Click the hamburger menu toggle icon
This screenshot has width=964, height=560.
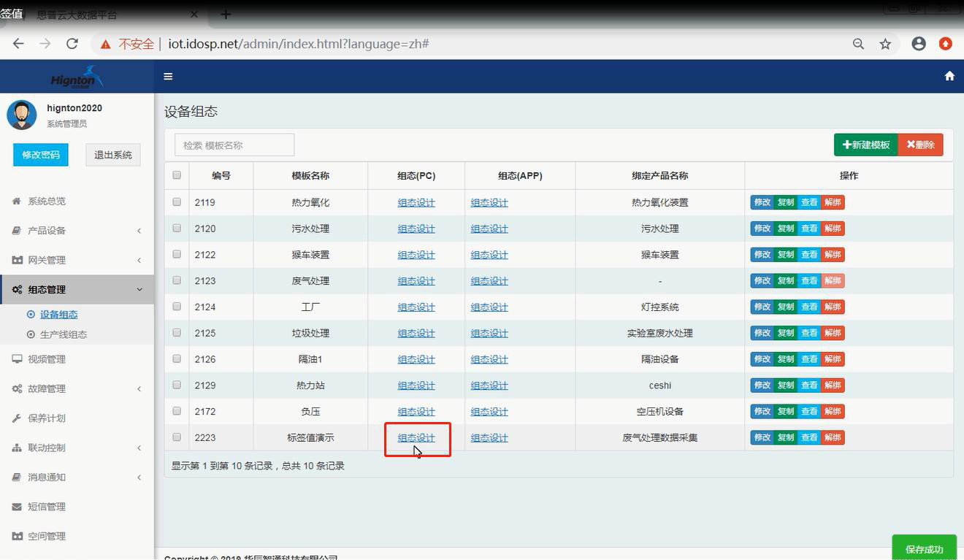click(x=168, y=77)
